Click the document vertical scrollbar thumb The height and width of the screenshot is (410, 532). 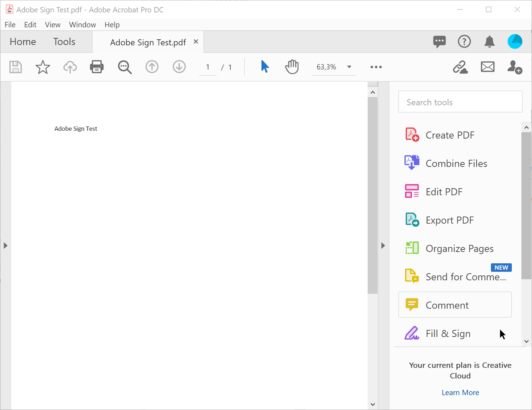373,196
